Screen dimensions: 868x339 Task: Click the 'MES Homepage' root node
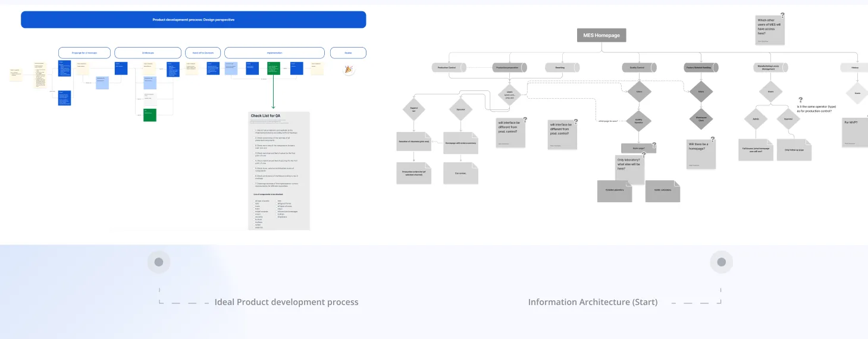[601, 35]
